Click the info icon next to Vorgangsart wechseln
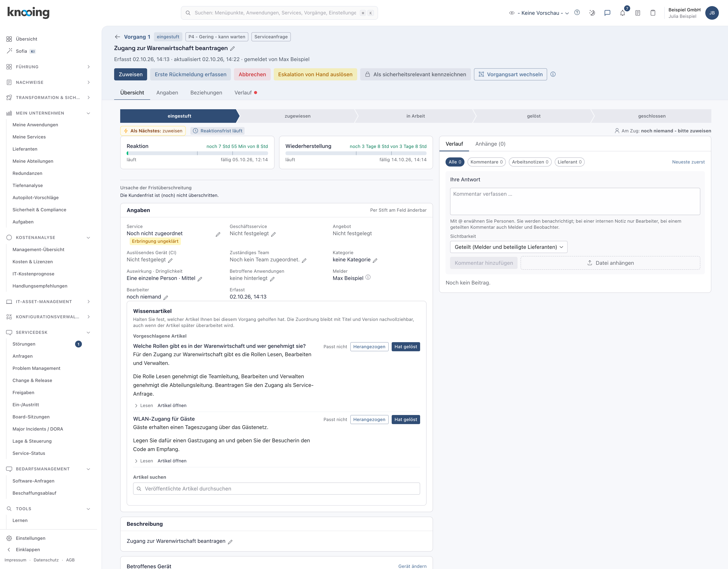Viewport: 728px width, 569px height. (x=553, y=74)
